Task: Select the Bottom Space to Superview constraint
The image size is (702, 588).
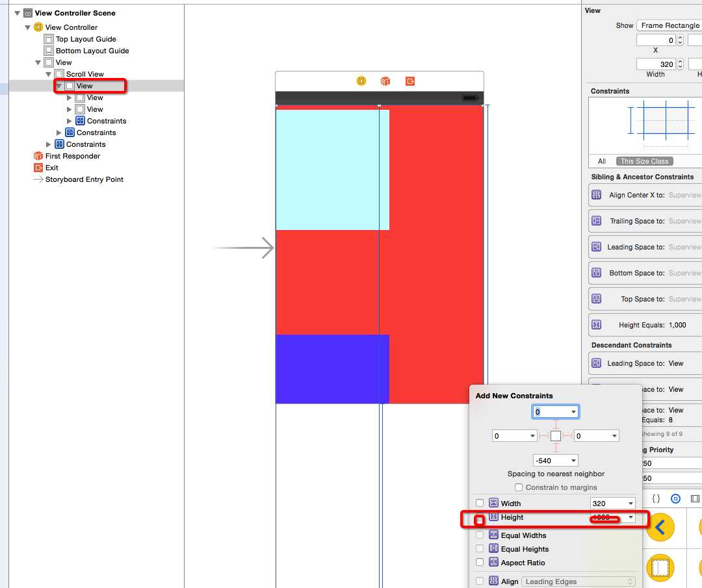Action: [645, 273]
